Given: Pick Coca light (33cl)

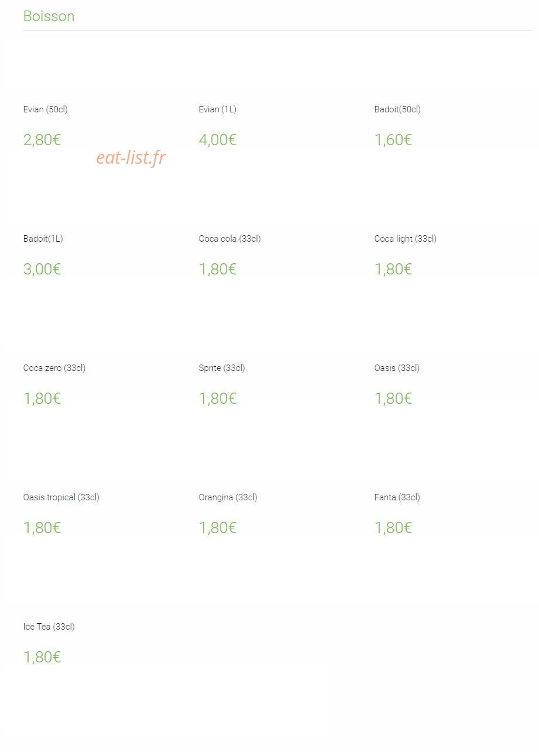Looking at the screenshot, I should click(406, 239).
